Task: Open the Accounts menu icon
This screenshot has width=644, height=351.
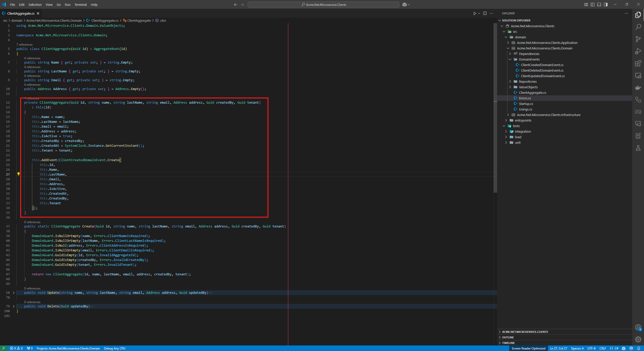Action: (638, 328)
